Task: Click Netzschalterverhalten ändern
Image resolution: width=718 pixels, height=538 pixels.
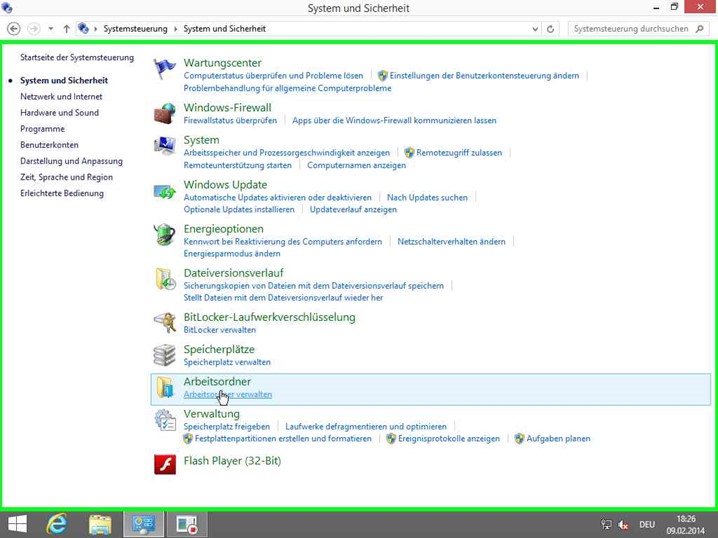Action: point(451,241)
